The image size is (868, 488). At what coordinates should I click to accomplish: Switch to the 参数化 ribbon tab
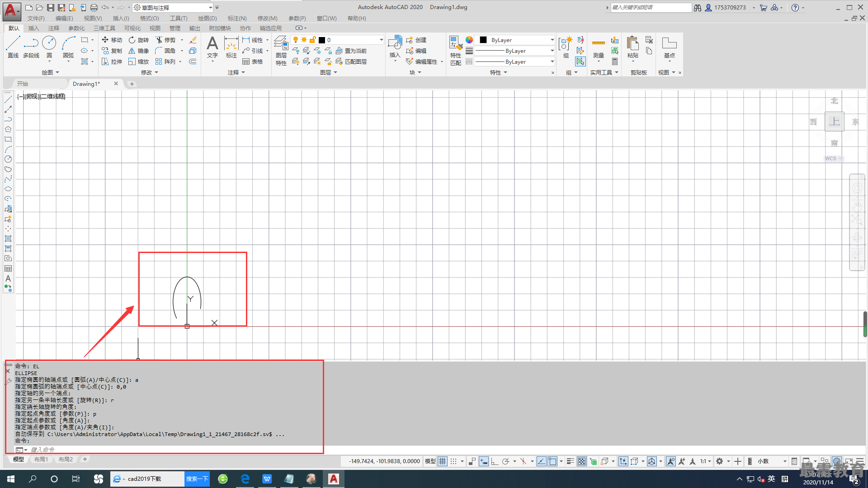pyautogui.click(x=76, y=28)
